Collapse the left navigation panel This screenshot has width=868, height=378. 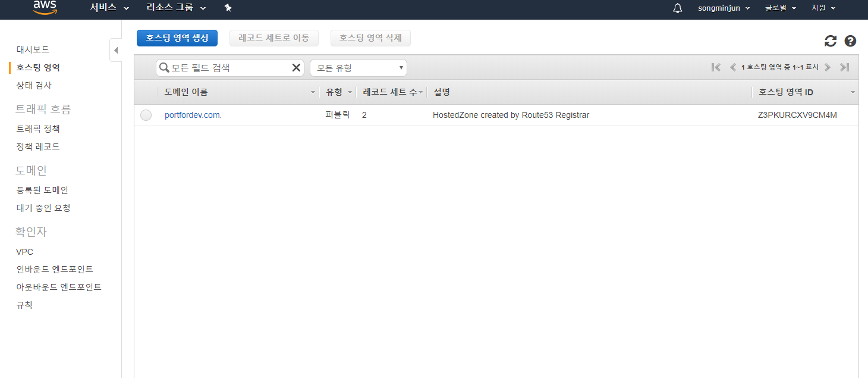[x=116, y=51]
